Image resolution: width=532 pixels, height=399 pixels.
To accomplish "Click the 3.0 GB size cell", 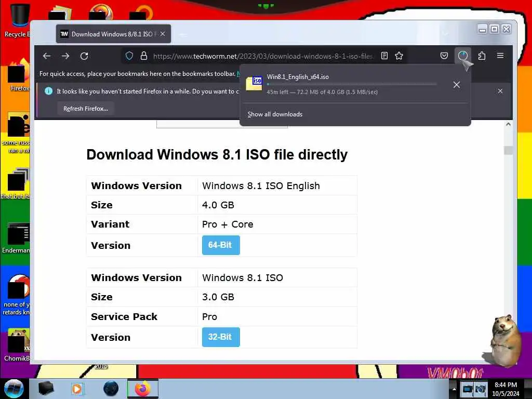I will click(x=277, y=297).
